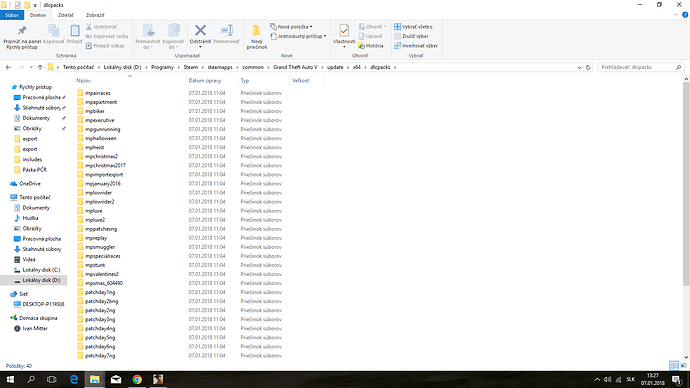
Task: Go back with the back arrow
Action: click(x=8, y=67)
